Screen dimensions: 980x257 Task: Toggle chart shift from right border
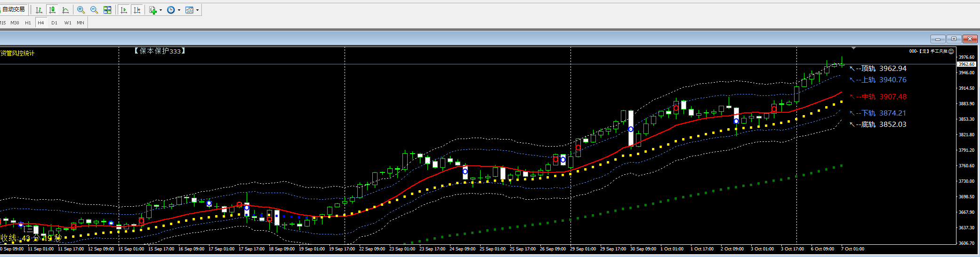(137, 10)
